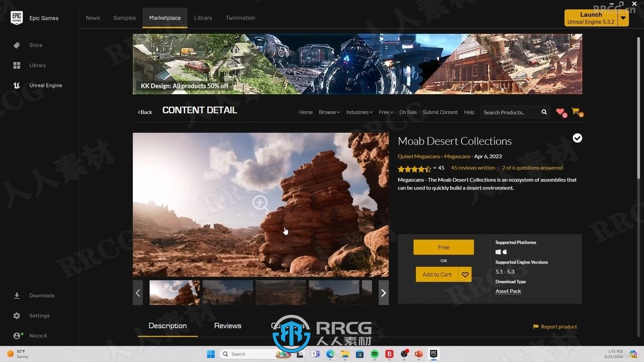The height and width of the screenshot is (362, 644).
Task: Open the Description tab
Action: [x=168, y=326]
